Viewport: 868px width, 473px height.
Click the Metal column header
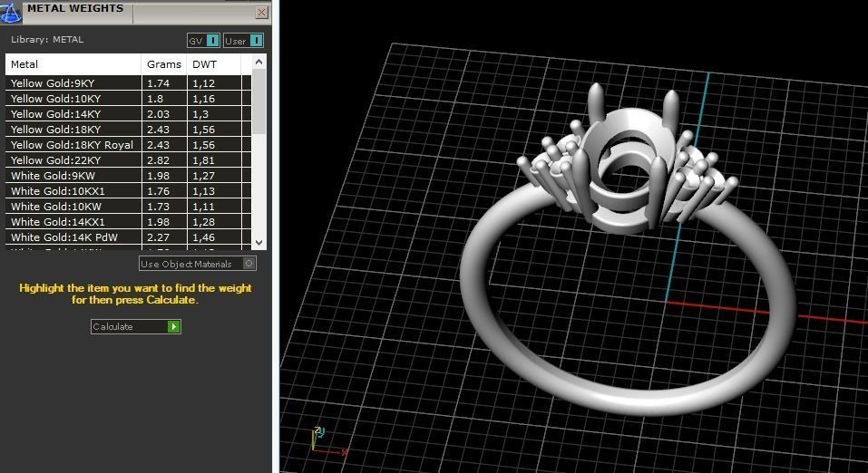[73, 64]
